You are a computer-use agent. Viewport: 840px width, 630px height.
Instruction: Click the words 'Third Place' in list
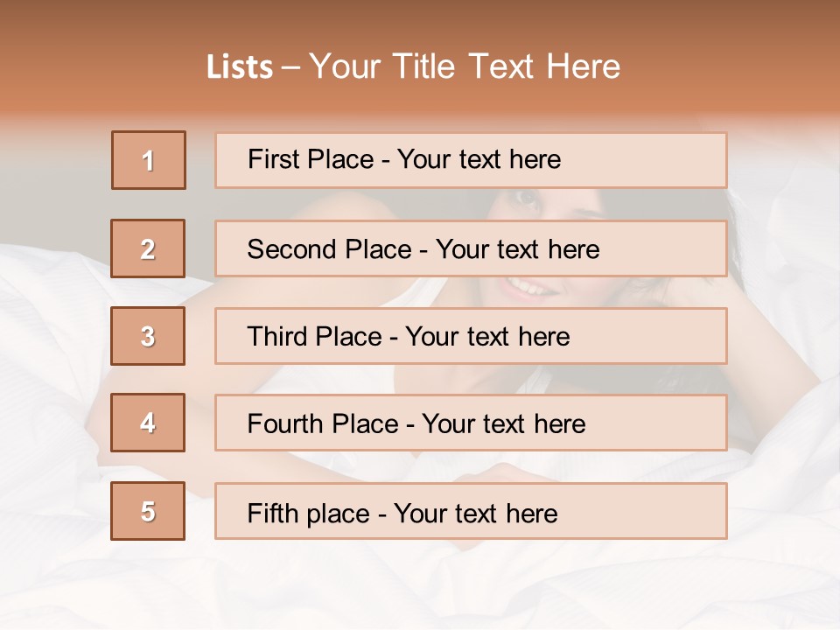pos(314,337)
